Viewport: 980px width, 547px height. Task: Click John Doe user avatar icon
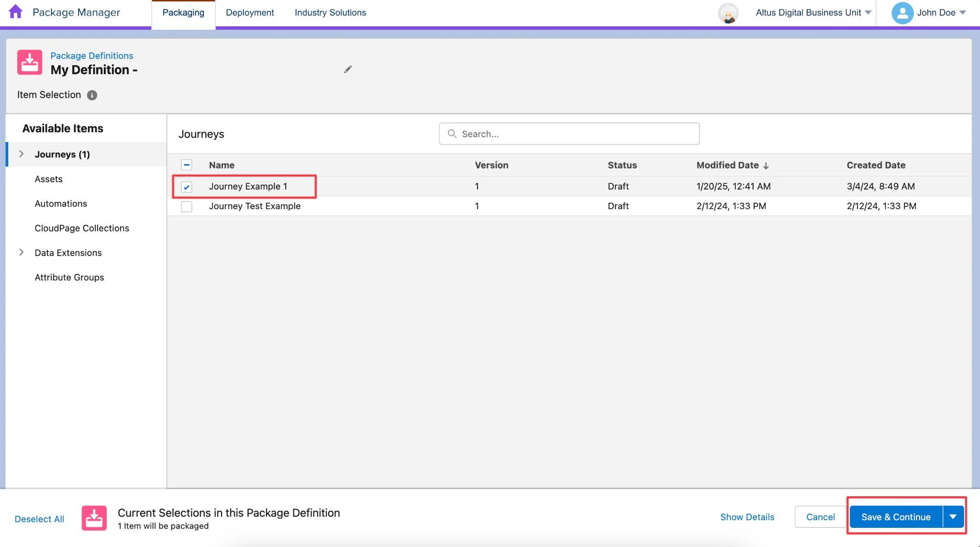coord(902,13)
